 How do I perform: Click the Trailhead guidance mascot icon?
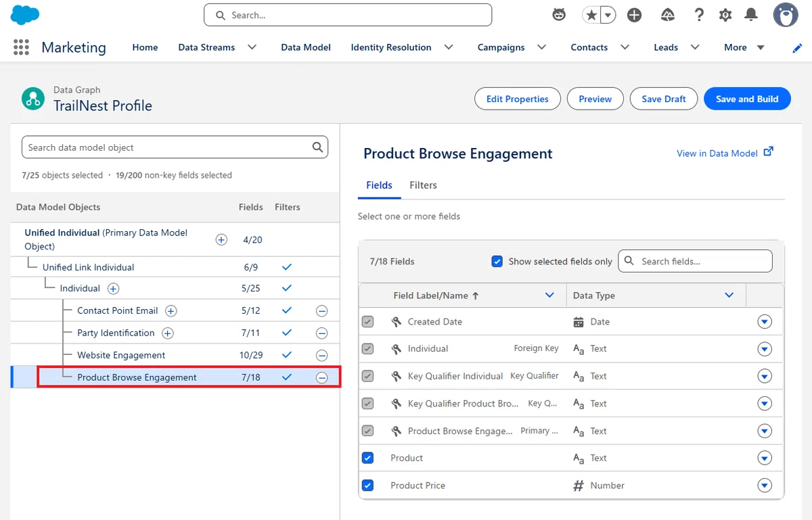click(559, 15)
